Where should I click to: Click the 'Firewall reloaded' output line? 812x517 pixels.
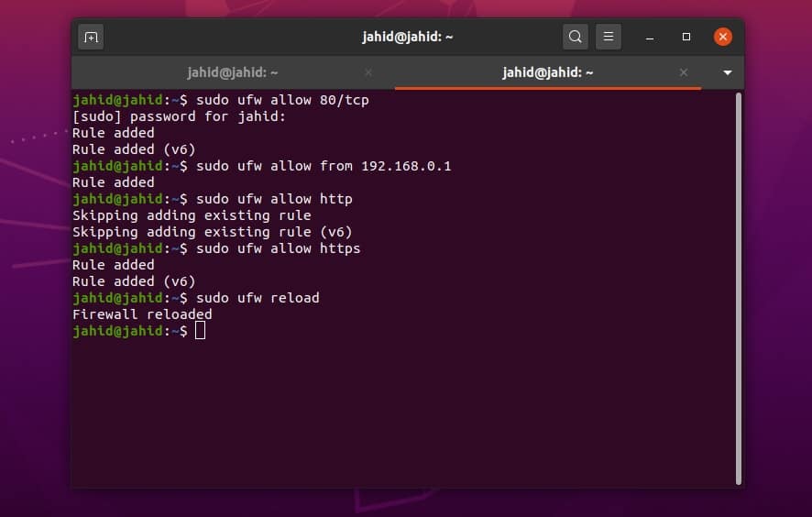tap(142, 314)
